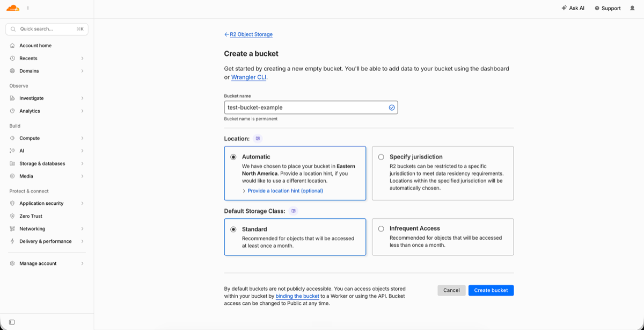Expand the Storage & databases chevron
The image size is (644, 330).
tap(82, 163)
